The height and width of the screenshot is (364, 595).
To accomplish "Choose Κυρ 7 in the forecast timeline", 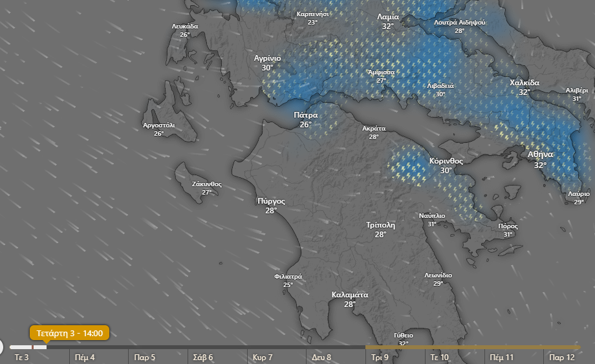I will pyautogui.click(x=263, y=358).
